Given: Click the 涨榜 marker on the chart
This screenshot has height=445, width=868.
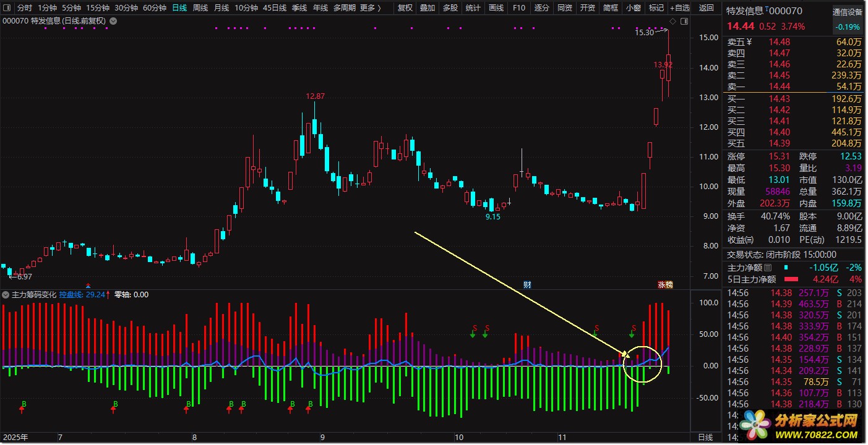Looking at the screenshot, I should [x=665, y=285].
